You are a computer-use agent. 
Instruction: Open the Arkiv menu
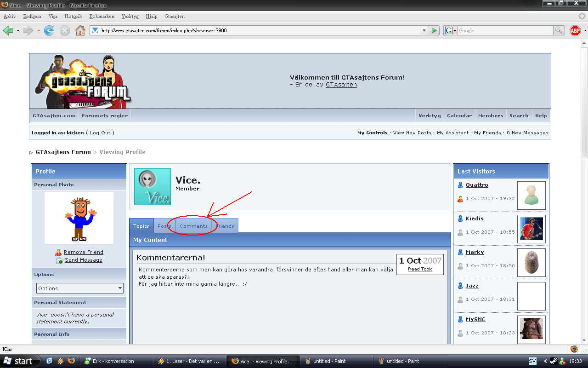tap(10, 16)
